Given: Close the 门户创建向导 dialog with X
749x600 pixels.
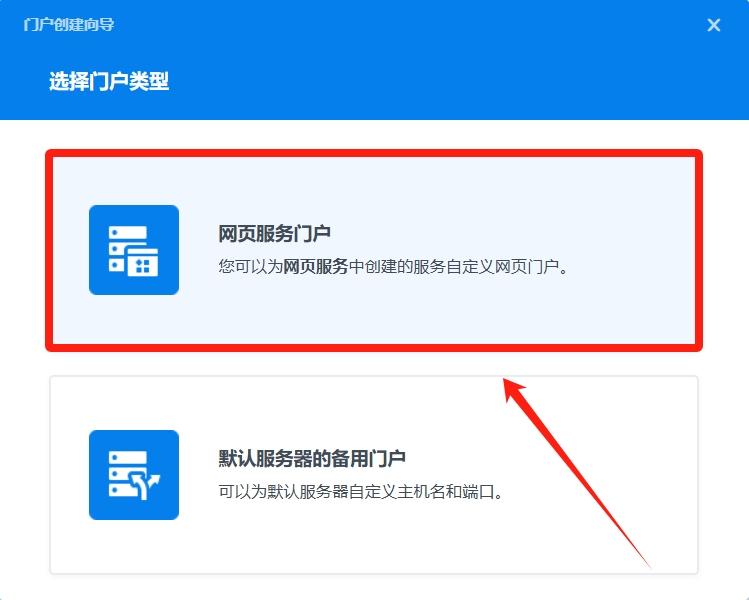Looking at the screenshot, I should pos(714,25).
